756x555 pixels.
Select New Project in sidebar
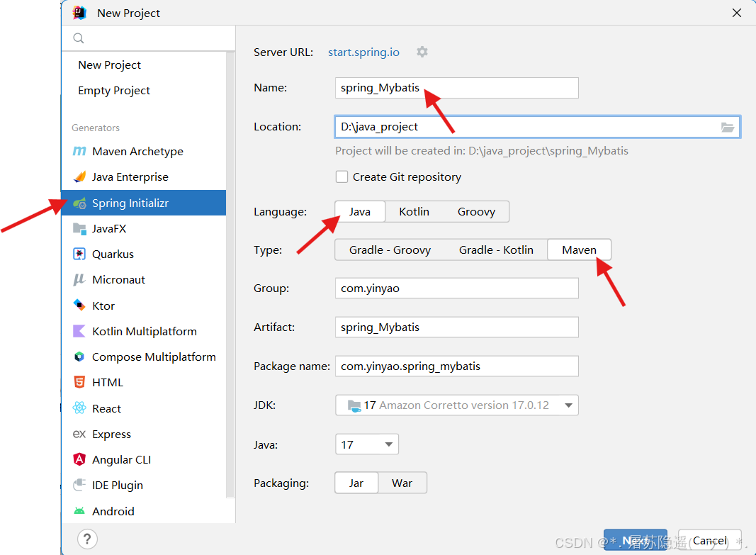[x=109, y=65]
